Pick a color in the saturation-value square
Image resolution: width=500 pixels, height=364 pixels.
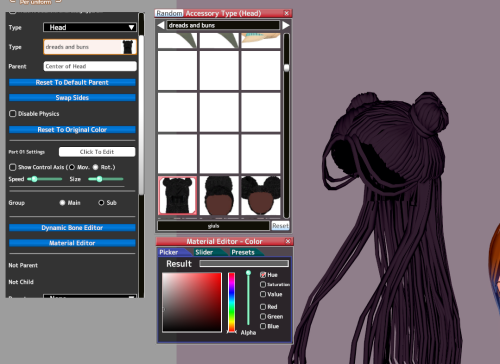(x=192, y=302)
